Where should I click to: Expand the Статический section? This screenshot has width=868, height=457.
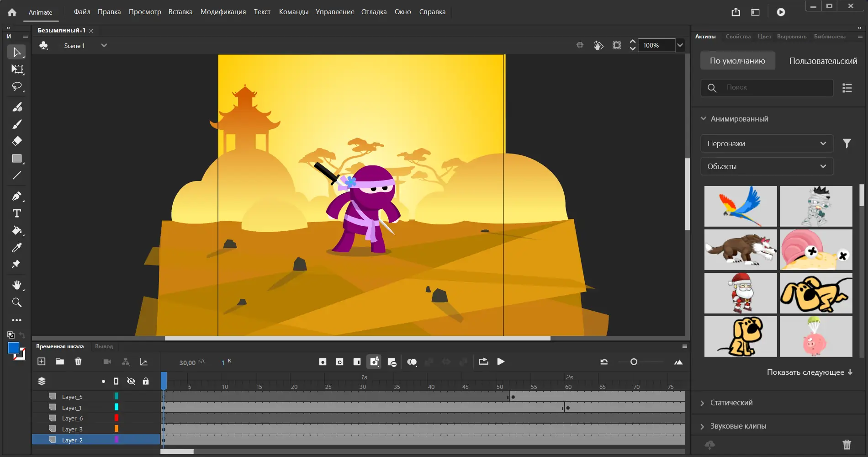[x=731, y=403]
